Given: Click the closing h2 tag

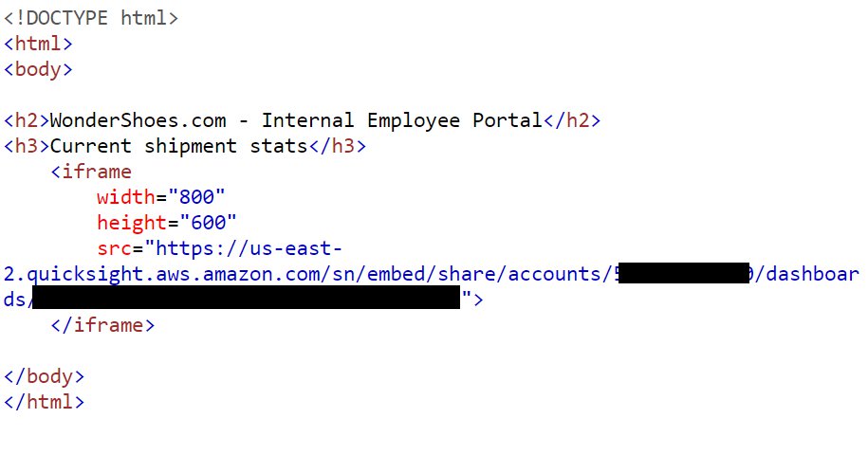Looking at the screenshot, I should tap(572, 120).
